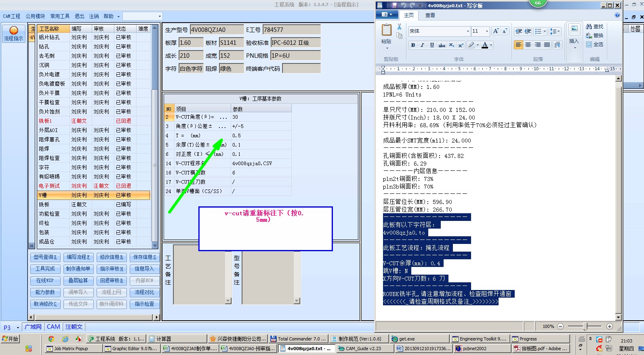Open font size dropdown 11

tap(487, 31)
